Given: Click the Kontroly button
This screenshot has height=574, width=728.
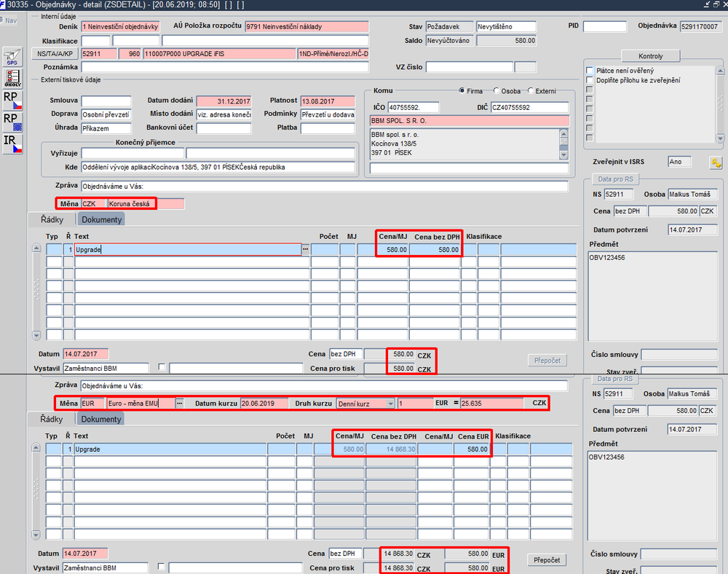Looking at the screenshot, I should point(650,56).
